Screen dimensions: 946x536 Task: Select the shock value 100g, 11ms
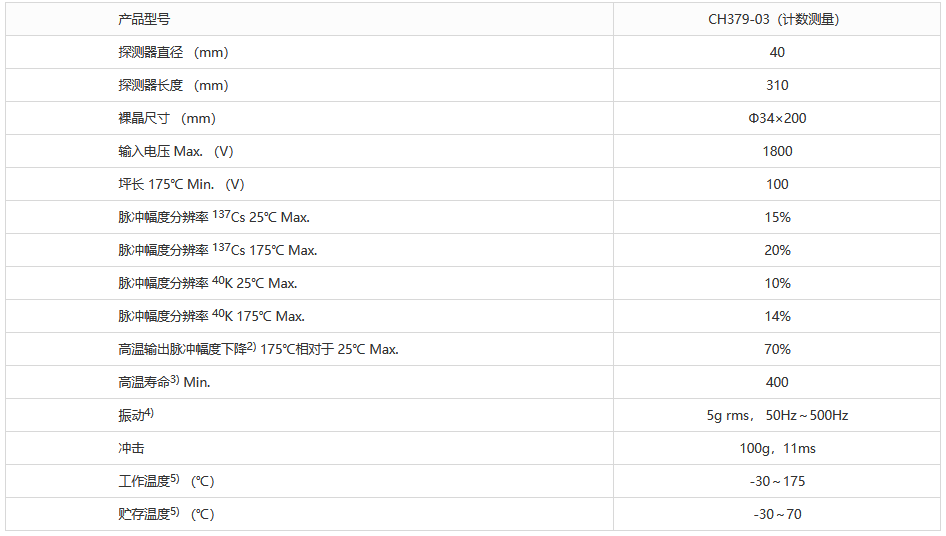pyautogui.click(x=777, y=448)
